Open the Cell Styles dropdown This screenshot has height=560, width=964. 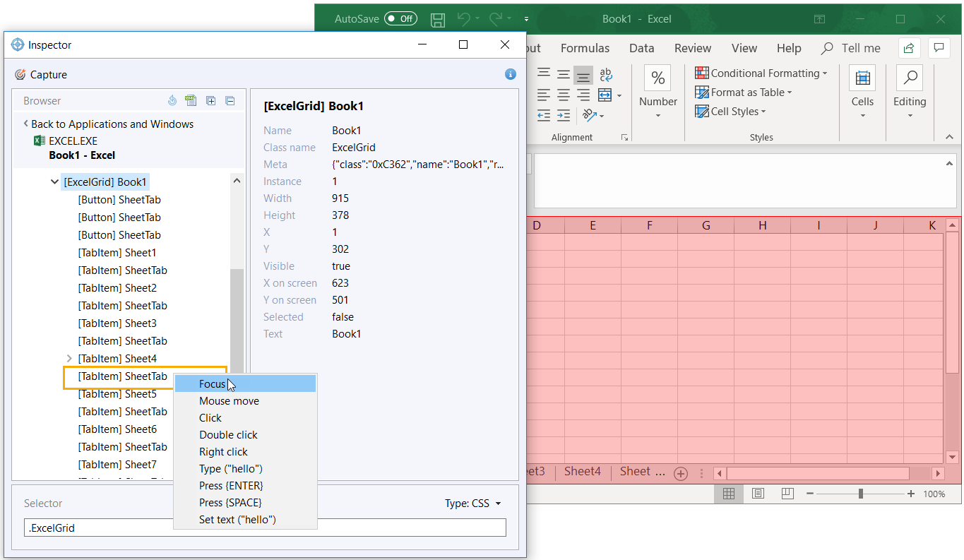[x=730, y=111]
